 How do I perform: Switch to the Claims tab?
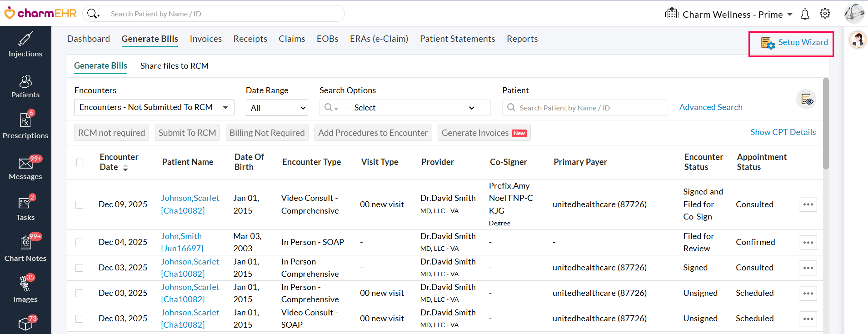click(x=292, y=39)
